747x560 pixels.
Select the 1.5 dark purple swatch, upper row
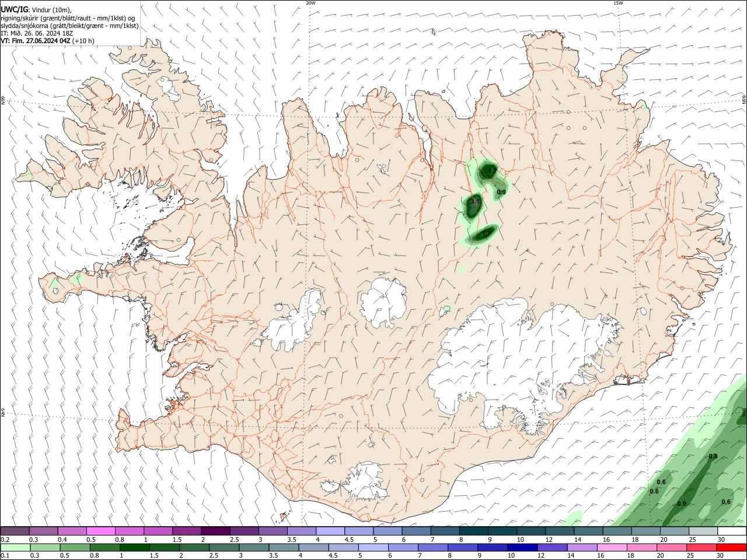187,531
